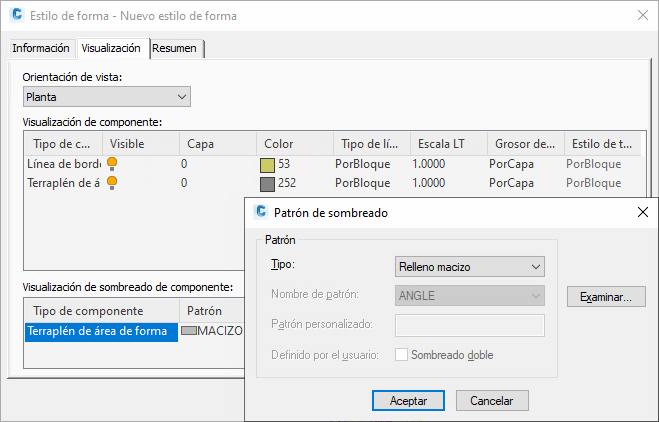Select the Terraplén de área de forma row
The height and width of the screenshot is (422, 659).
(101, 331)
